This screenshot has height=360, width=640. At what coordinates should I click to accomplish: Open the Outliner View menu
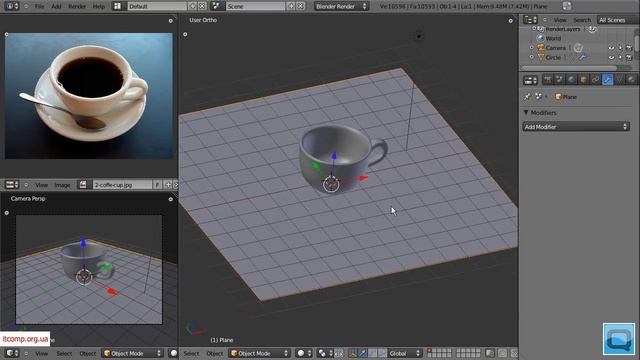coord(560,20)
